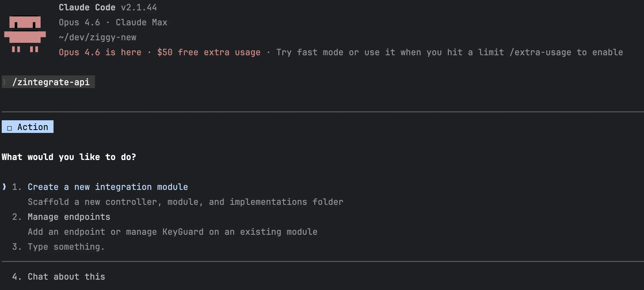Click the /zintegrate-api command text
Screen dimensions: 644x290
point(51,82)
